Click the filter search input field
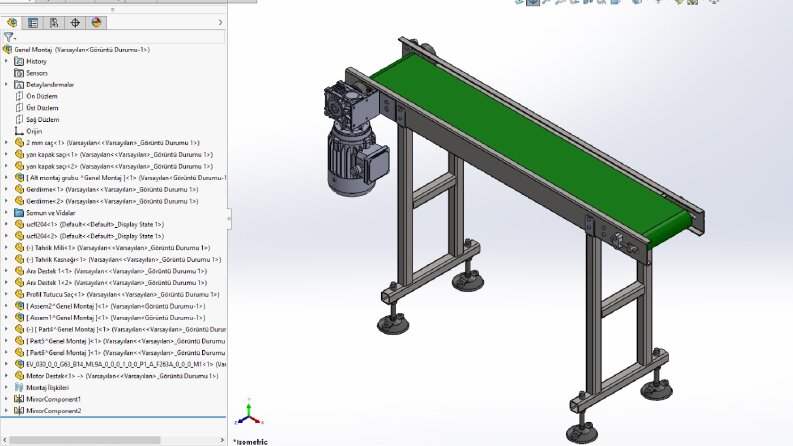793x446 pixels. 120,37
